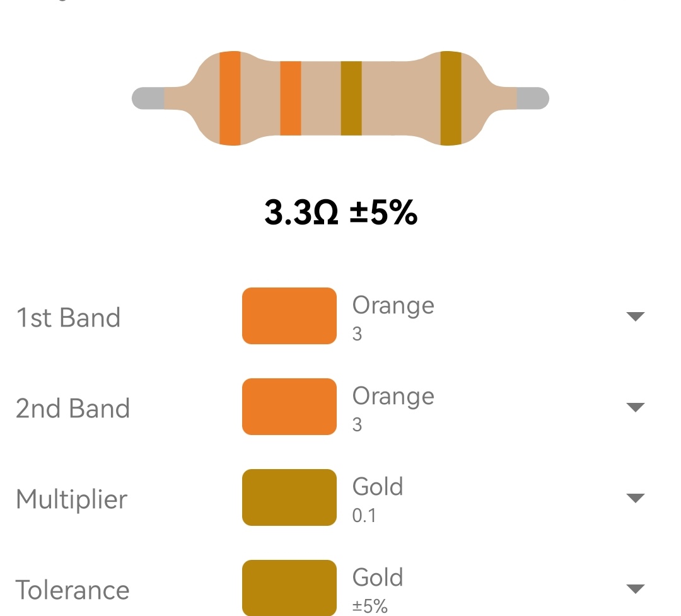
Task: Tap the gold multiplier band on resistor
Action: pos(351,98)
